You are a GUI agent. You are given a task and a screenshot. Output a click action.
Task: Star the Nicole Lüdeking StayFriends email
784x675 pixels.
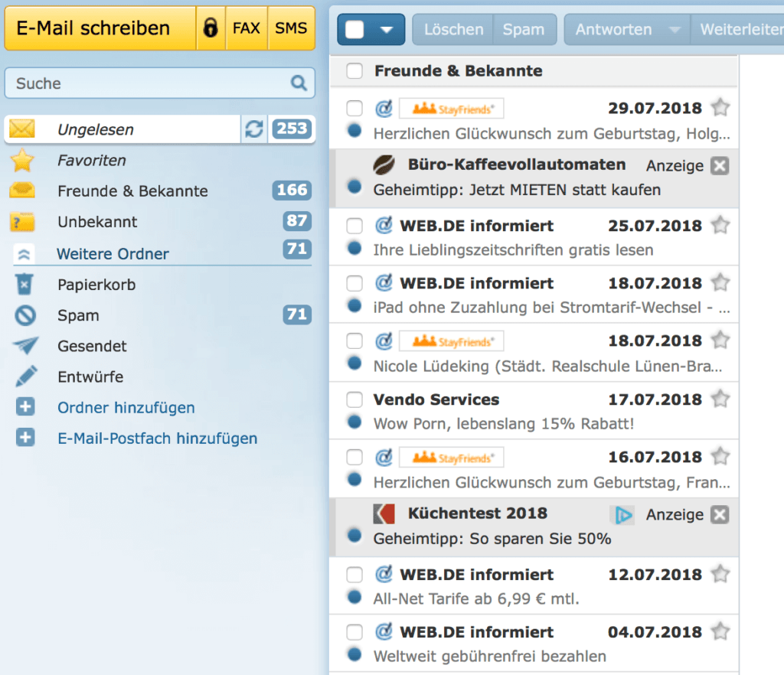point(720,340)
